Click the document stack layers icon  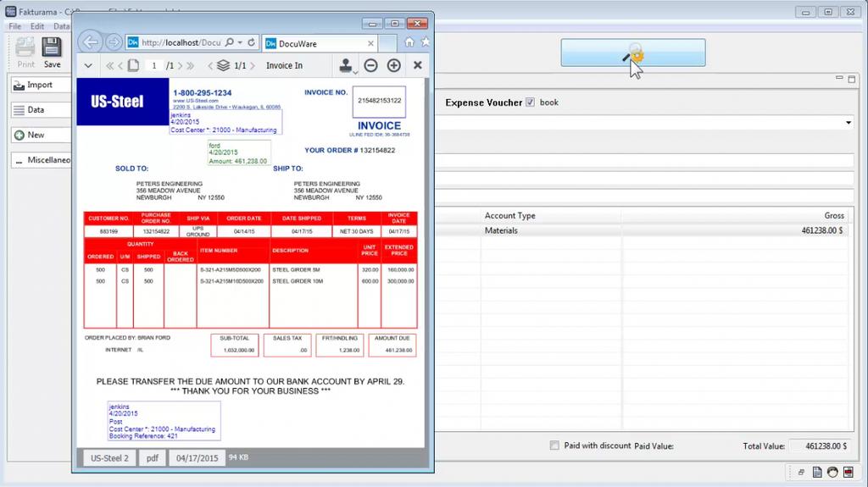pos(223,65)
